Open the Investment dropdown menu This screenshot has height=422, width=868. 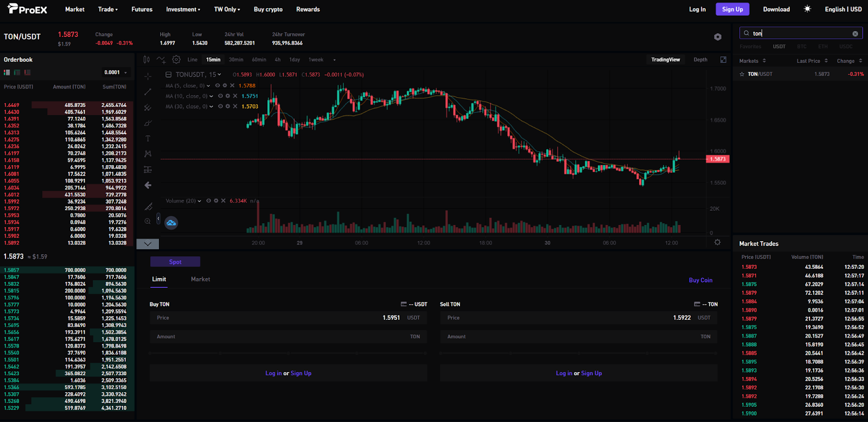point(183,9)
